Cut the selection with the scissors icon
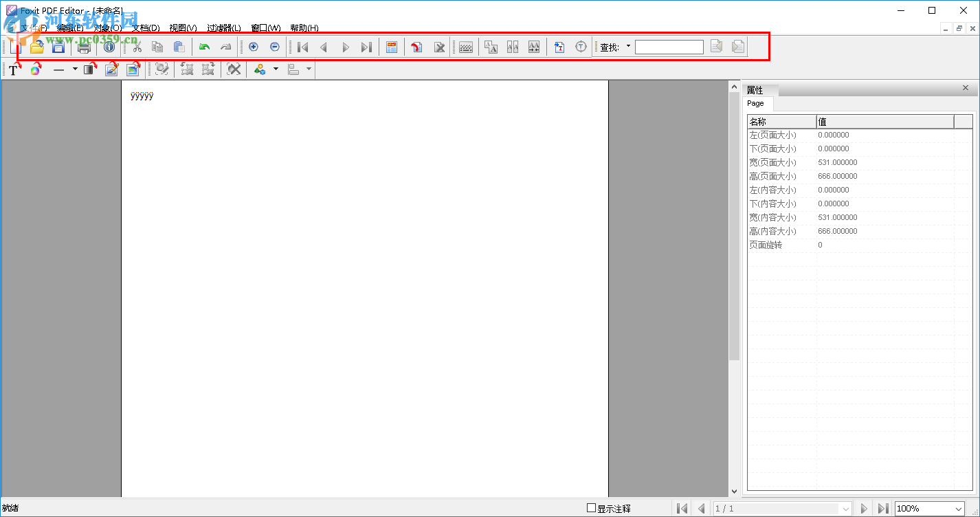980x517 pixels. point(135,47)
